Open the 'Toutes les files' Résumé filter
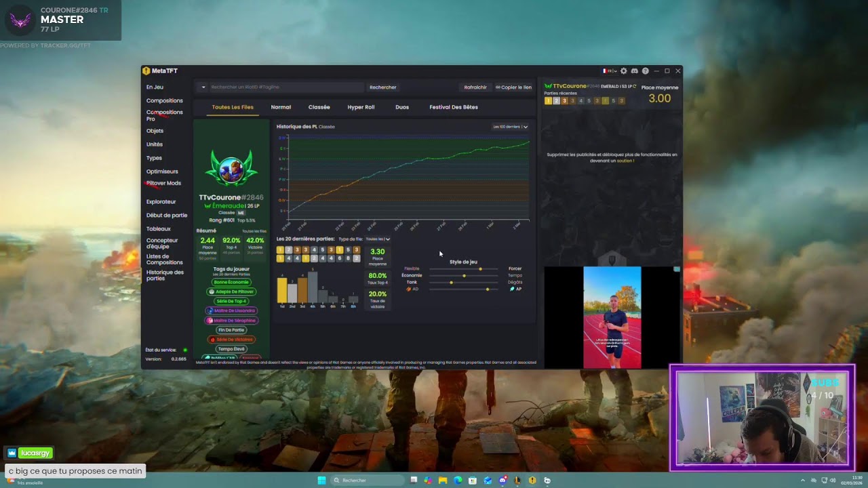 (254, 231)
